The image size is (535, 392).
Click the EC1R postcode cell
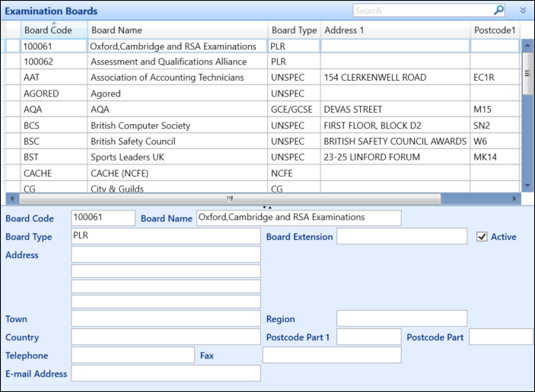coord(495,78)
